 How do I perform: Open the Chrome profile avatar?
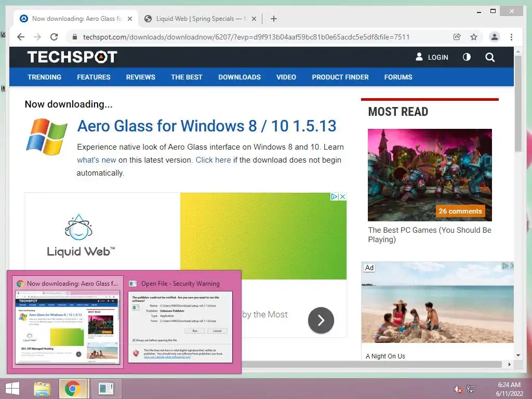coord(495,37)
